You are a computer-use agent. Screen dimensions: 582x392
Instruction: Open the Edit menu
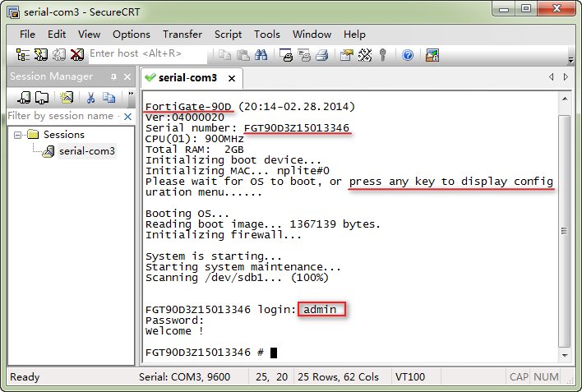[x=57, y=35]
